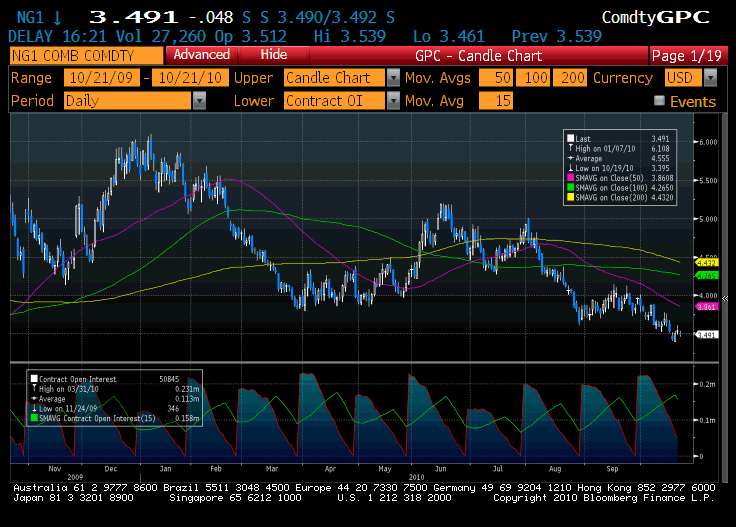Viewport: 736px width, 527px height.
Task: Click the range start date field 10/21/09
Action: point(101,77)
